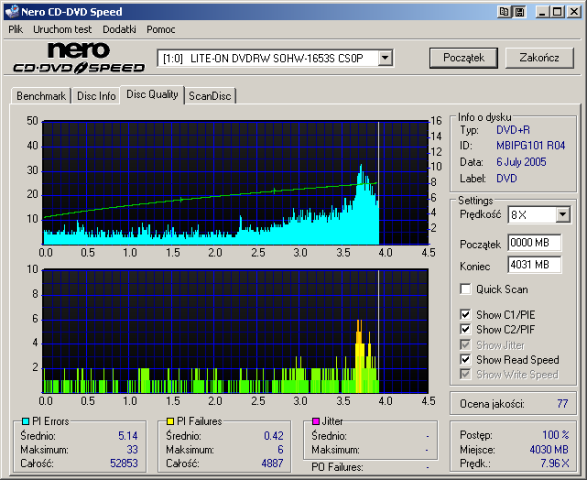The image size is (587, 480).
Task: Click the disc ID value MBIPG101 R04
Action: [530, 145]
